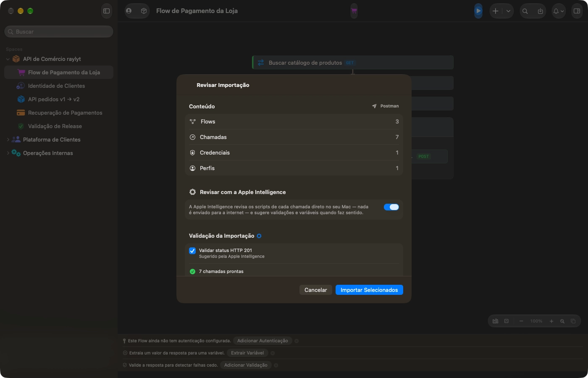Click the Flows row in Conteúdo list

[294, 121]
